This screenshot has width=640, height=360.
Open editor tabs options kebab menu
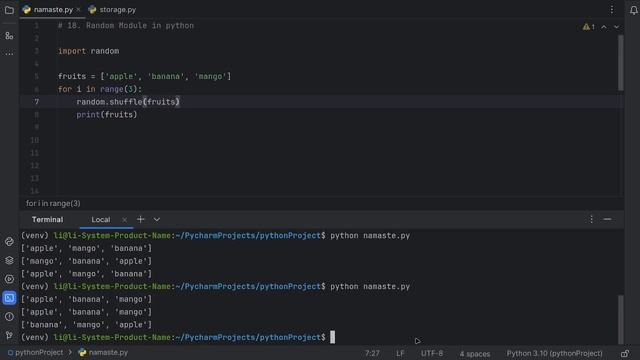(612, 9)
